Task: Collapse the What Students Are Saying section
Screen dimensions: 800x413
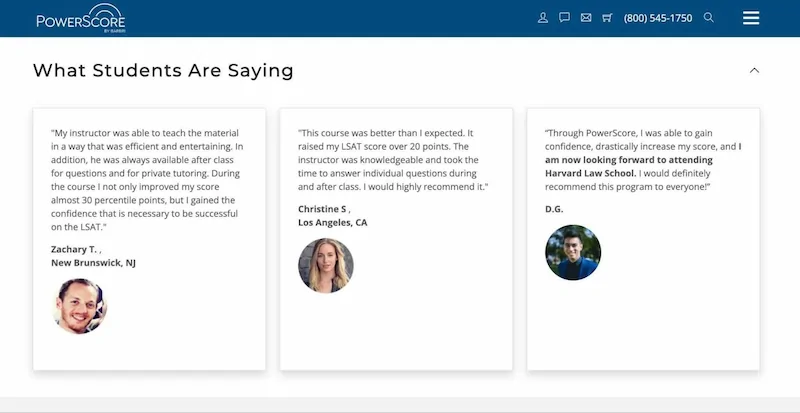Action: tap(754, 70)
